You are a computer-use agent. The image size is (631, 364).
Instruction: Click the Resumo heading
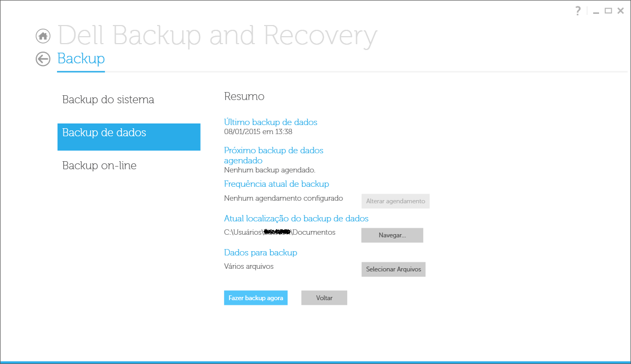pyautogui.click(x=244, y=96)
